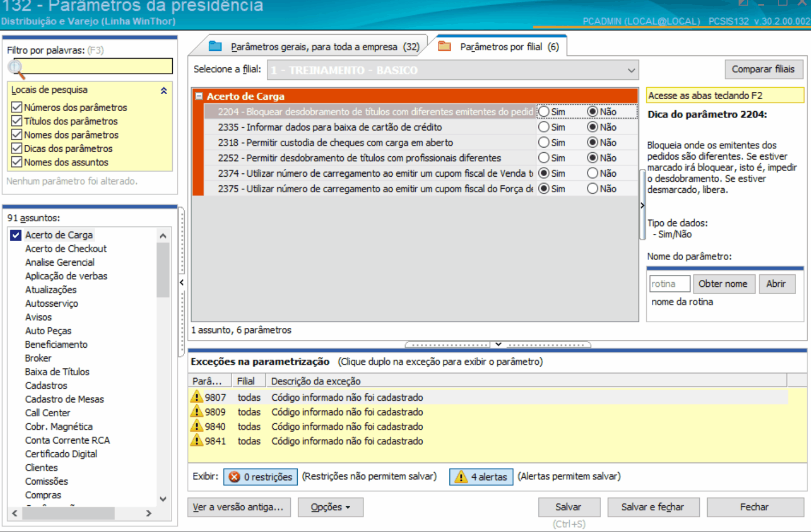The image size is (811, 532).
Task: Click the magnifying glass search icon
Action: click(x=17, y=69)
